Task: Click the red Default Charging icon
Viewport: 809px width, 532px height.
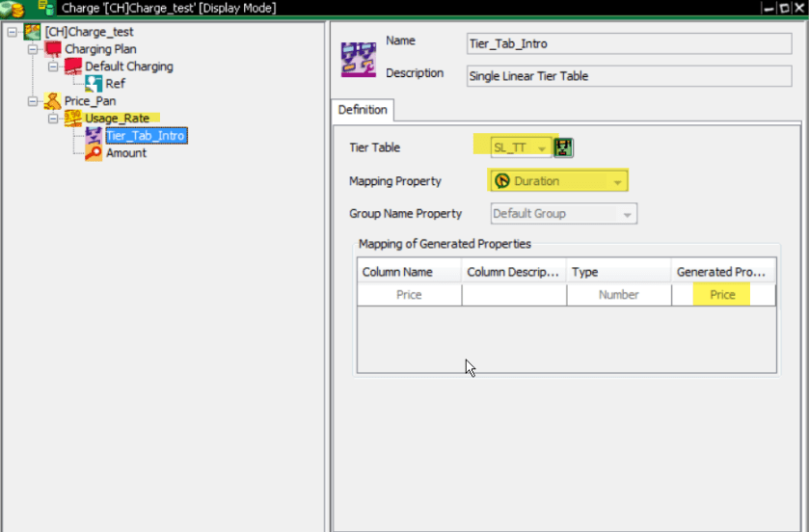Action: (72, 66)
